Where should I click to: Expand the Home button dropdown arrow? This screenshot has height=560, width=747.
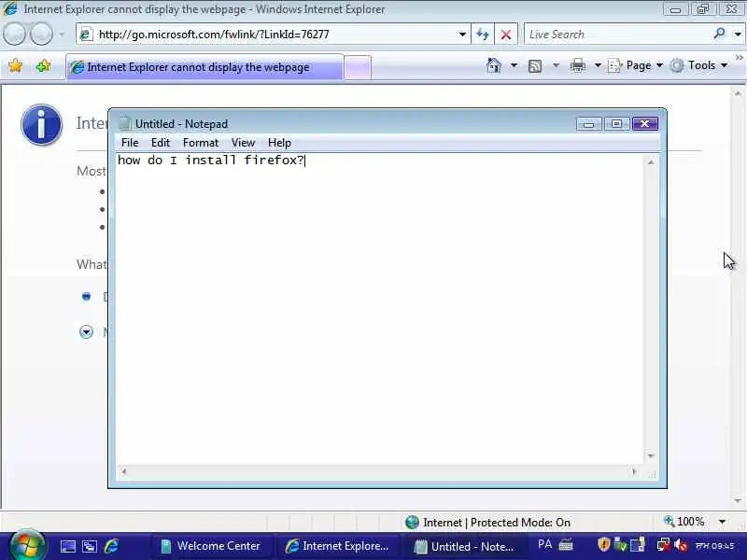514,65
